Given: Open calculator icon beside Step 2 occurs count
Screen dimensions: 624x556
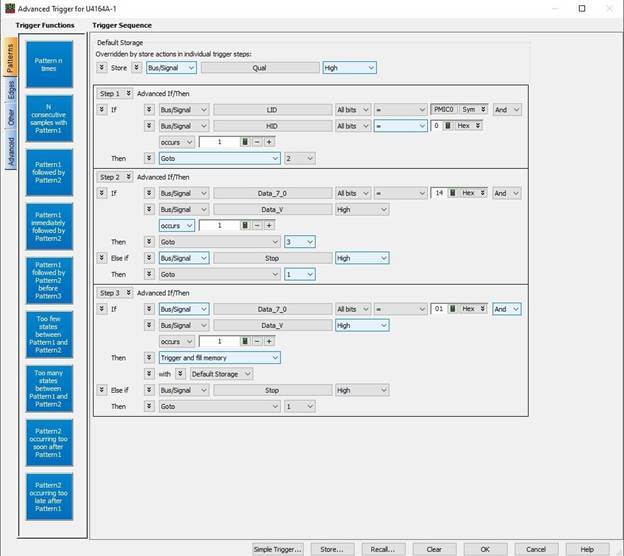Looking at the screenshot, I should [245, 225].
